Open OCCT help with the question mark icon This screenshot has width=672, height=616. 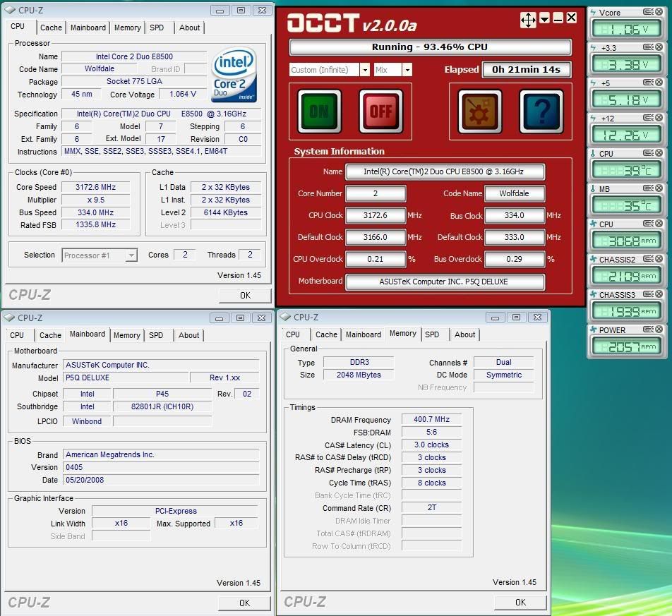[541, 111]
